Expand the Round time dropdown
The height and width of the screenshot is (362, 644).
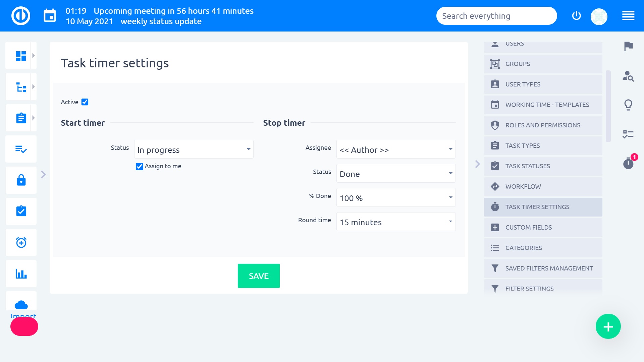pos(396,222)
